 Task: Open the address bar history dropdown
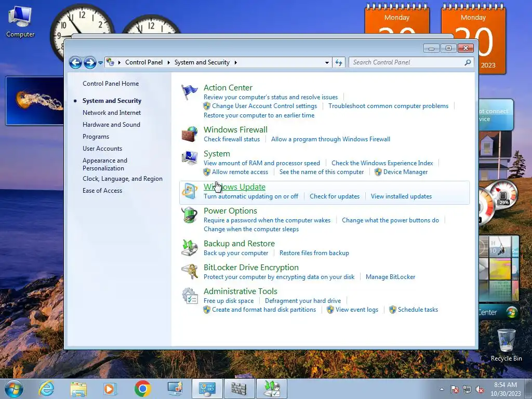pos(327,62)
